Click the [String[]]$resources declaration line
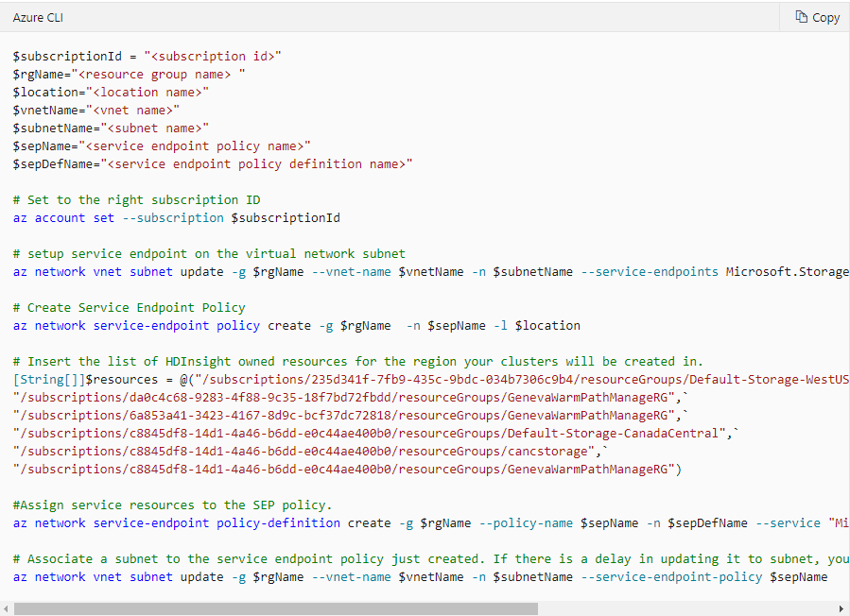 pyautogui.click(x=431, y=379)
